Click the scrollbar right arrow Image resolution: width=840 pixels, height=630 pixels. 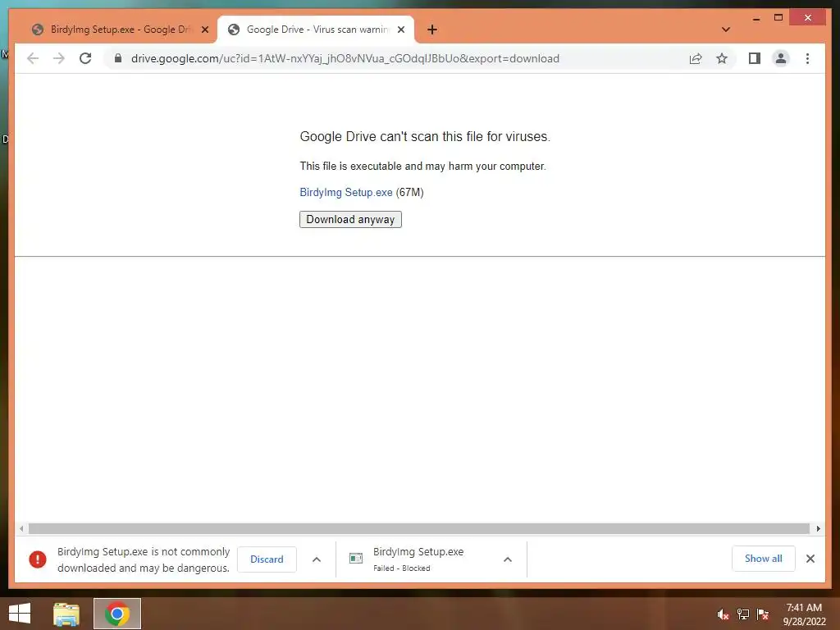[x=818, y=529]
